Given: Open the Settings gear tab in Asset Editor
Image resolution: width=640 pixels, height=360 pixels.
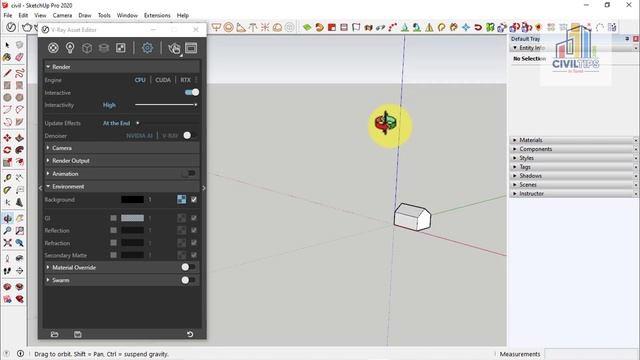Looking at the screenshot, I should pyautogui.click(x=147, y=48).
